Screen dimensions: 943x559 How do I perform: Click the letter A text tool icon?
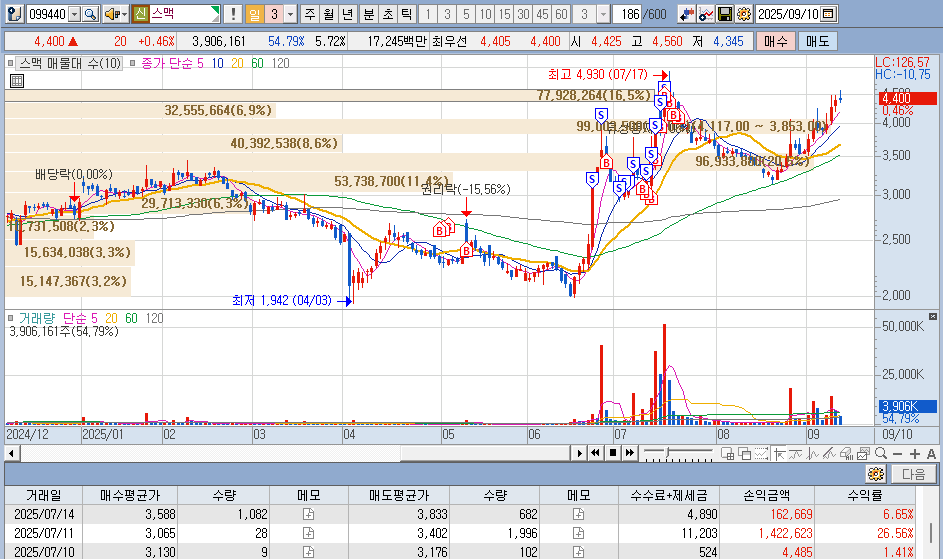(931, 454)
